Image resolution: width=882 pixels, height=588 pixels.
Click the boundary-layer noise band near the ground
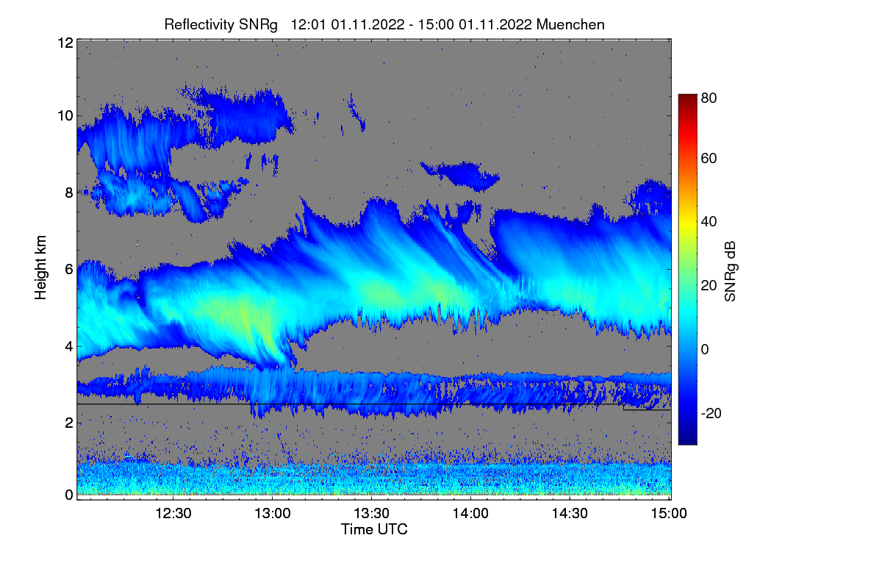pyautogui.click(x=373, y=476)
